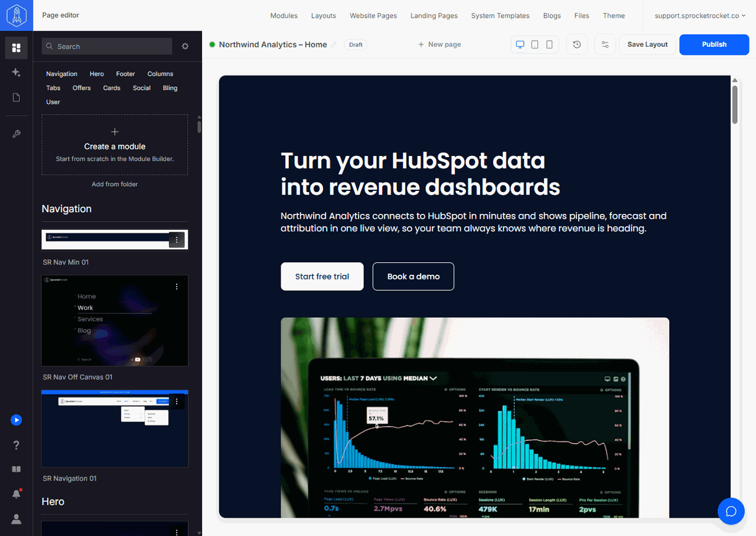
Task: Open the wrench tools sidebar icon
Action: click(x=17, y=134)
